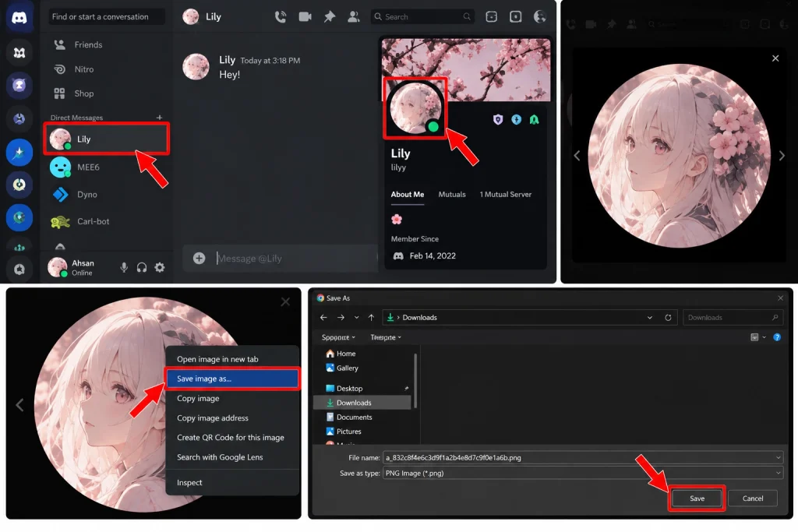Click Find or start a conversation box
Screen dimensions: 798x532
[106, 17]
